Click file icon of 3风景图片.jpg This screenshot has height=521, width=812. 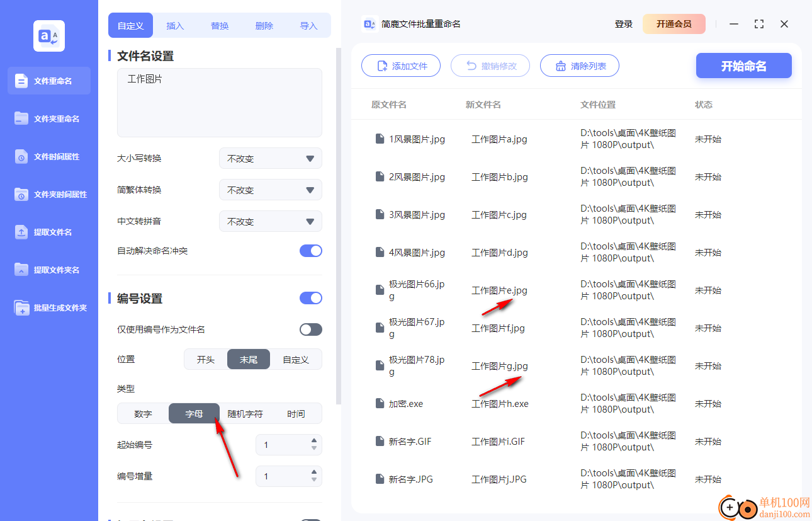[x=380, y=214]
